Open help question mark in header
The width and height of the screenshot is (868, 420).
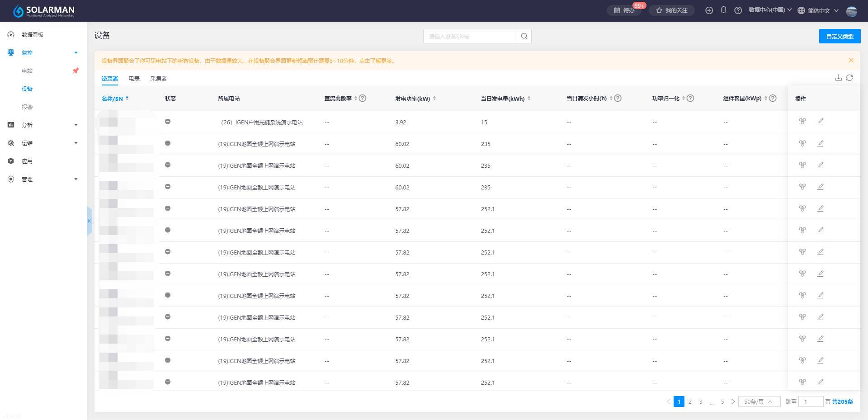(738, 10)
